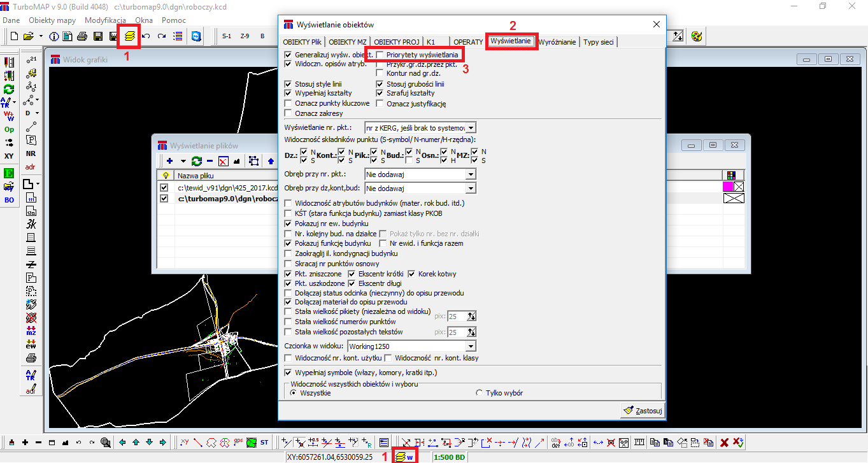
Task: Click the yellow layers icon in status bar
Action: click(x=400, y=457)
